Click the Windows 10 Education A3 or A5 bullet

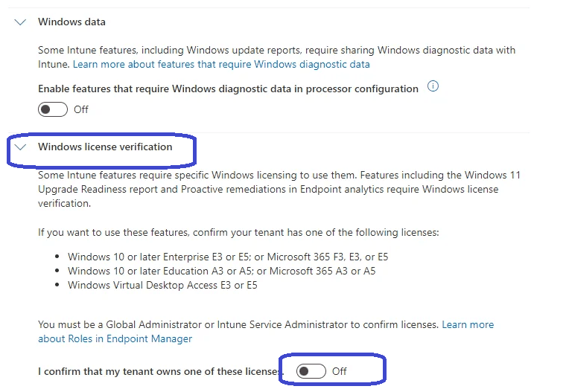[x=221, y=271]
